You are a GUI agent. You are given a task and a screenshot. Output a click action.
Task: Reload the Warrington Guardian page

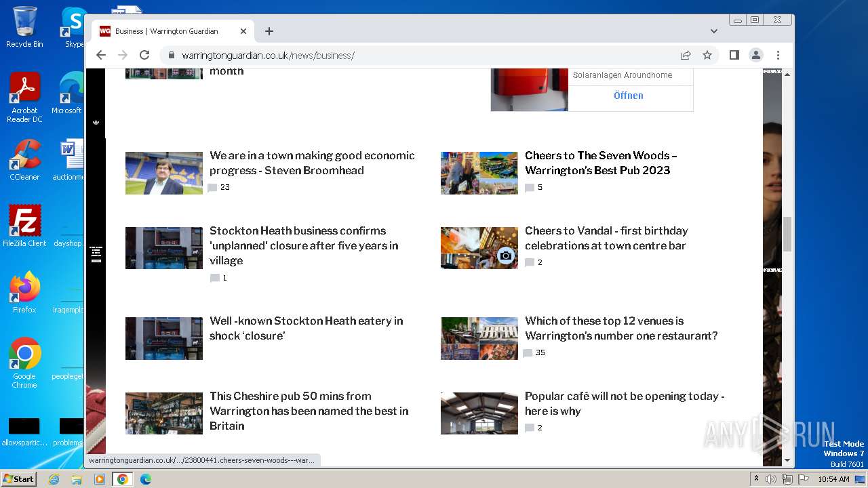pos(144,55)
